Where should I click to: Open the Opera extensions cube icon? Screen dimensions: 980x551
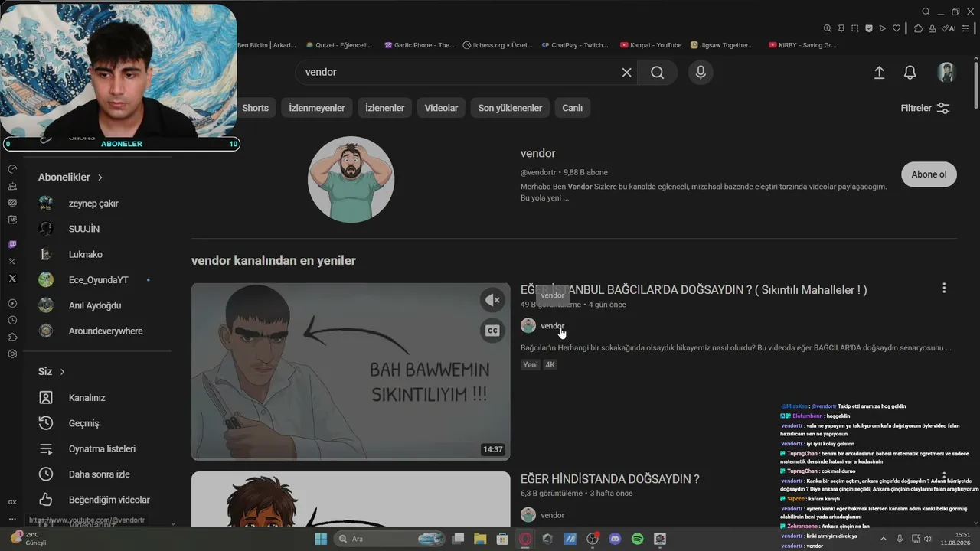pyautogui.click(x=918, y=28)
